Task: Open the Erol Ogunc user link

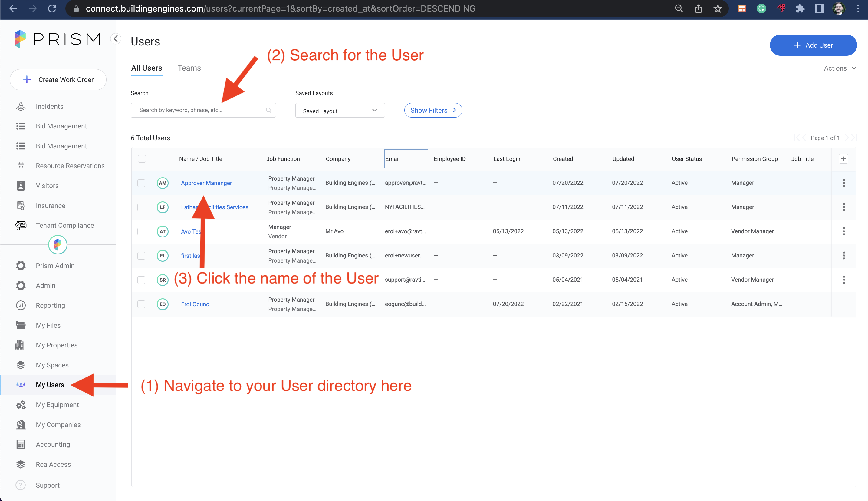Action: (195, 304)
